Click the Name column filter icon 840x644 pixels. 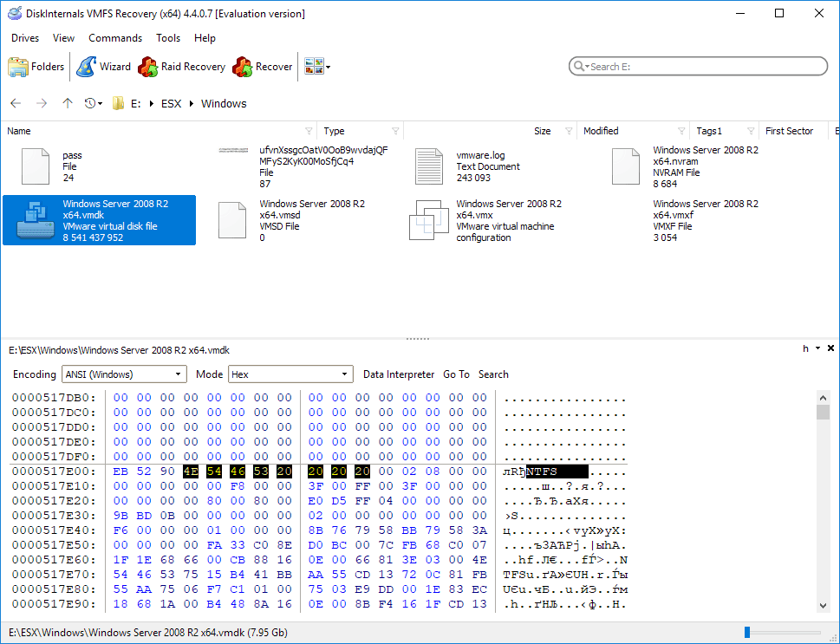pyautogui.click(x=309, y=131)
